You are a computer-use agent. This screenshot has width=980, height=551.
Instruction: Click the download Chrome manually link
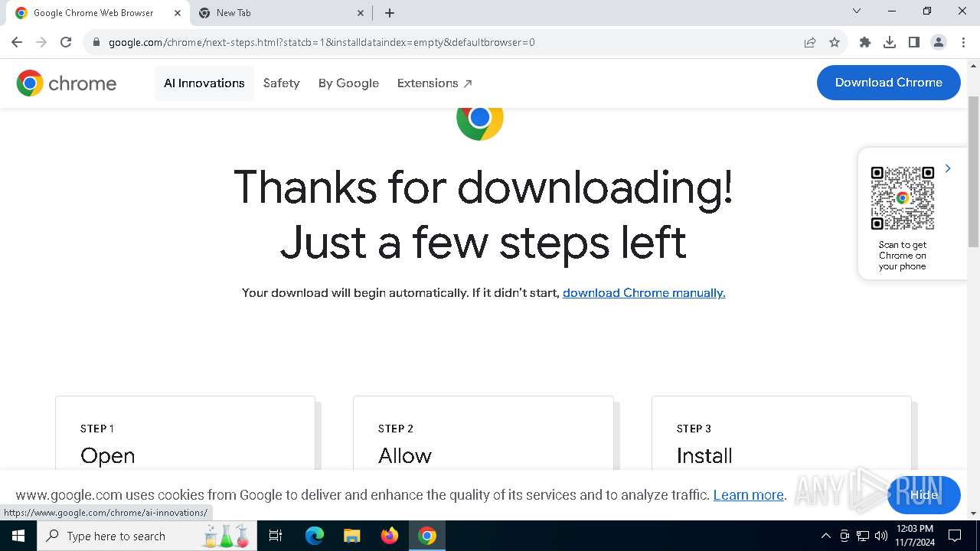(644, 293)
